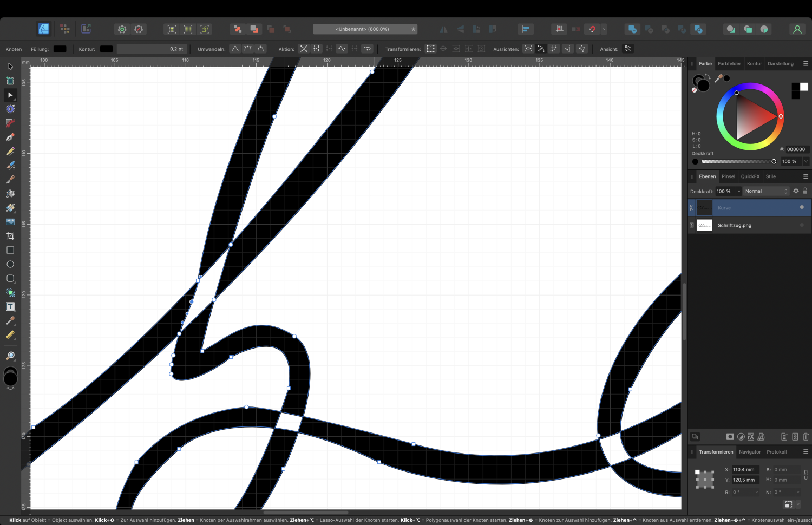Select the Zoom tool
The image size is (812, 525).
[10, 355]
